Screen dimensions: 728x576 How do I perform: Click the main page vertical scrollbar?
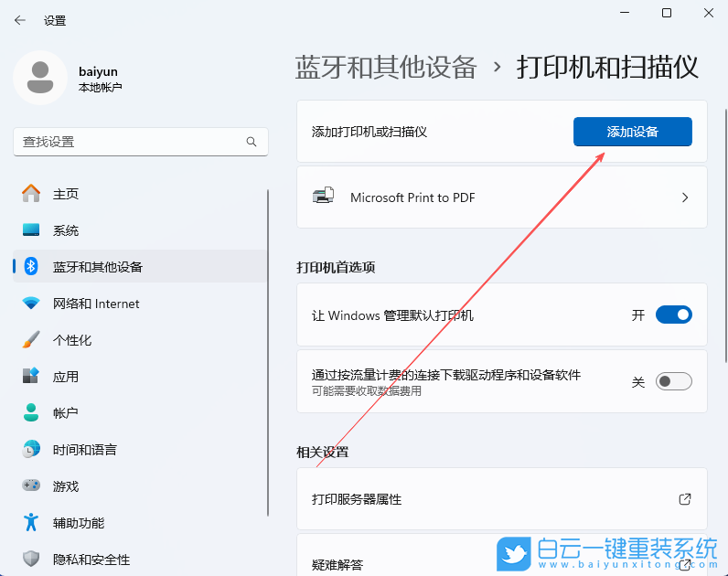[725, 236]
